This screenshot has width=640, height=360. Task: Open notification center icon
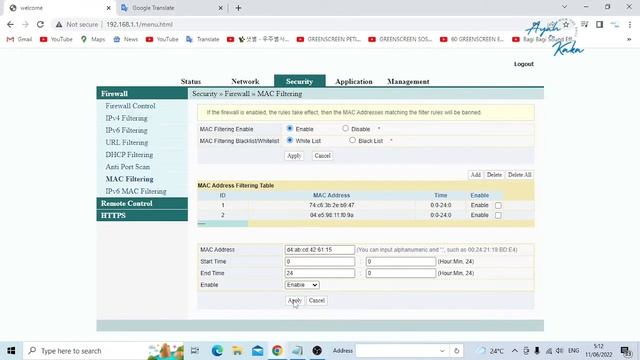(x=626, y=351)
